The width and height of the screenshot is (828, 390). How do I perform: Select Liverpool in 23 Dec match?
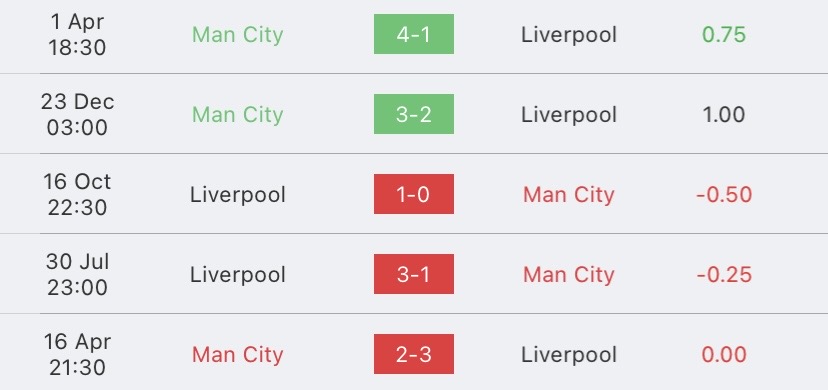click(x=569, y=115)
